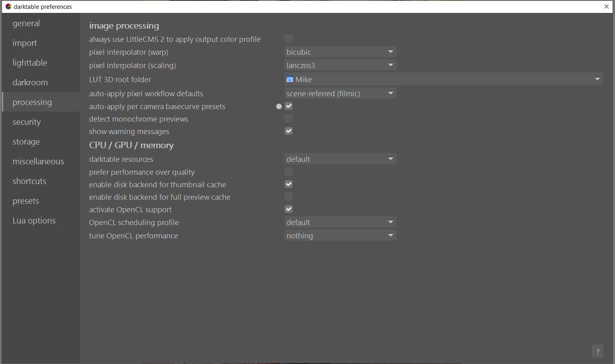Open pixel interpolator (warp) bicubic dropdown
Image resolution: width=615 pixels, height=364 pixels.
[340, 52]
